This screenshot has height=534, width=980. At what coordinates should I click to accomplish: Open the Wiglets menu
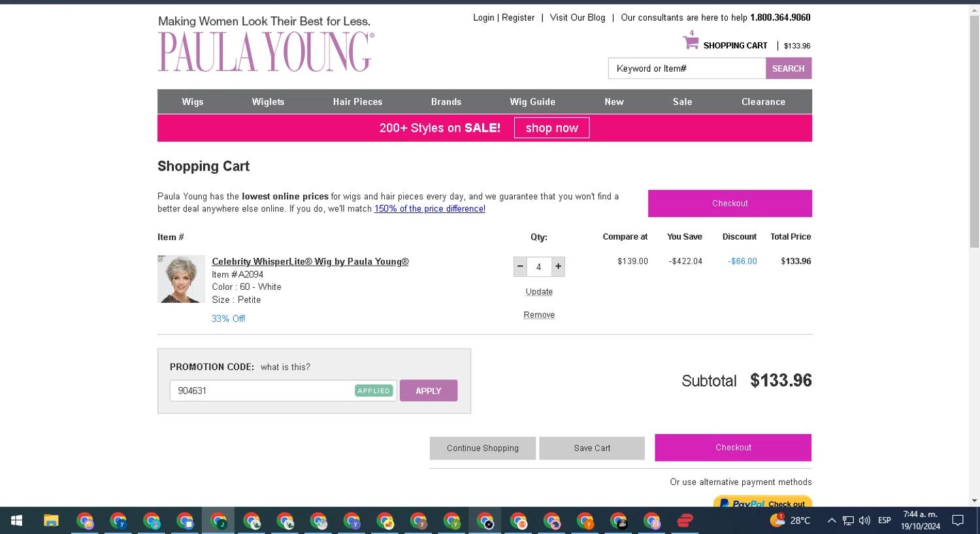pyautogui.click(x=268, y=102)
